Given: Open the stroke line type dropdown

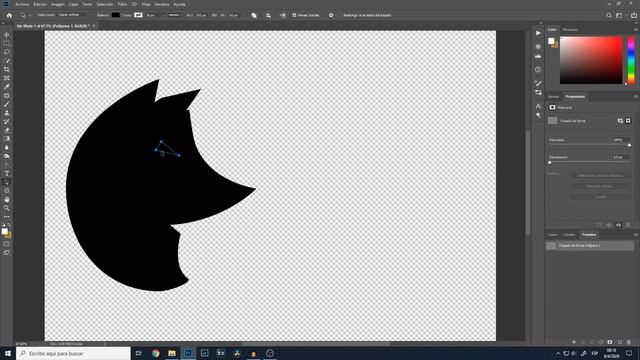Looking at the screenshot, I should pos(175,15).
